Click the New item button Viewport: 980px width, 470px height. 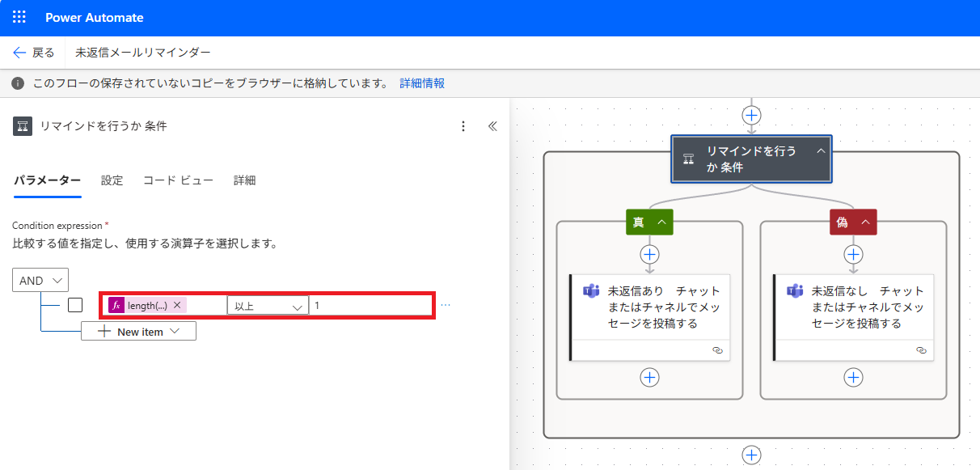[x=138, y=330]
